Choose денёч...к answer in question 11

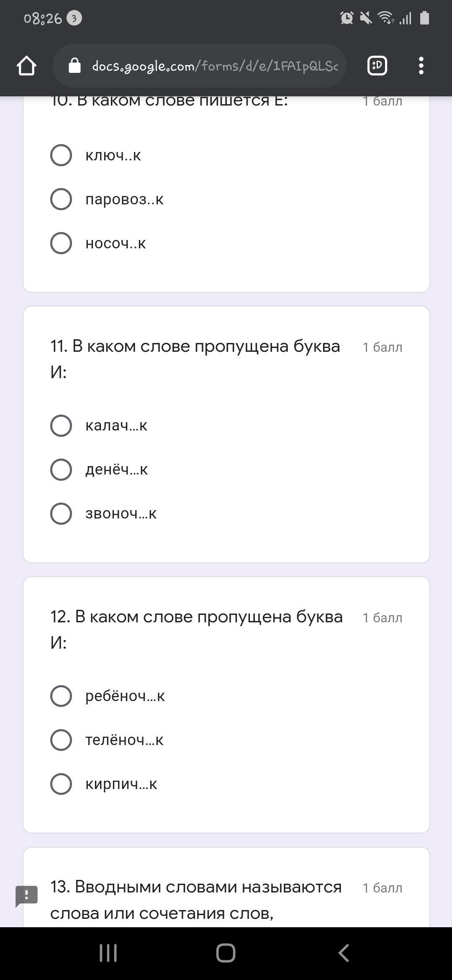[x=61, y=469]
